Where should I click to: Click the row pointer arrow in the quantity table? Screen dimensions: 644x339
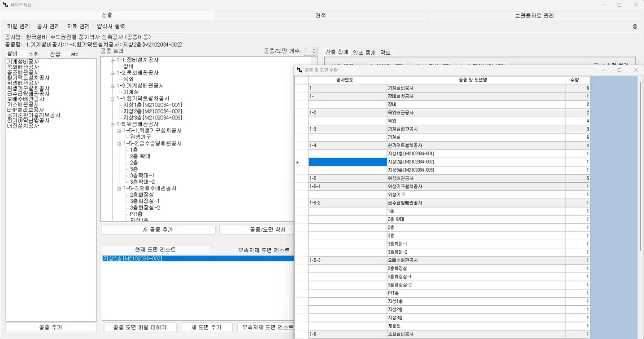point(297,162)
